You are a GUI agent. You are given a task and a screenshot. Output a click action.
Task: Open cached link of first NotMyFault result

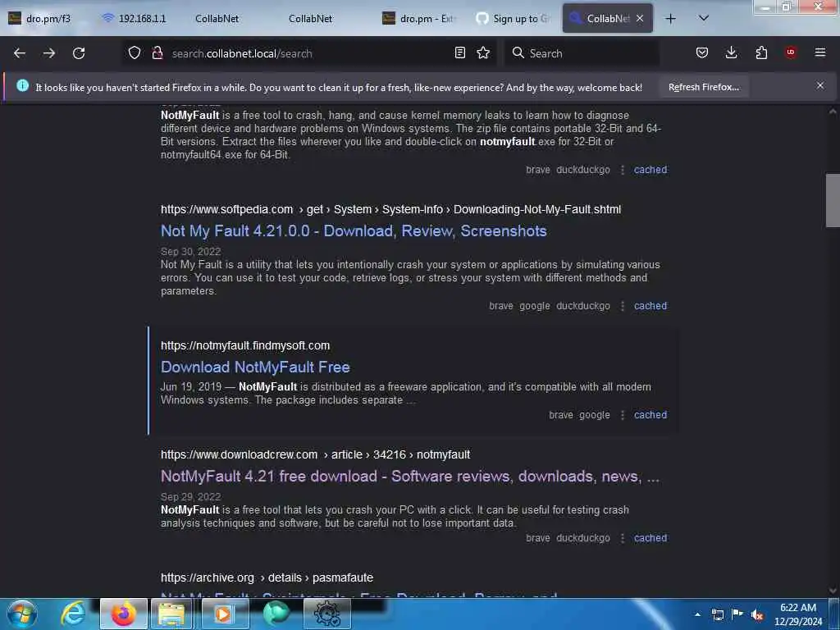pos(651,170)
